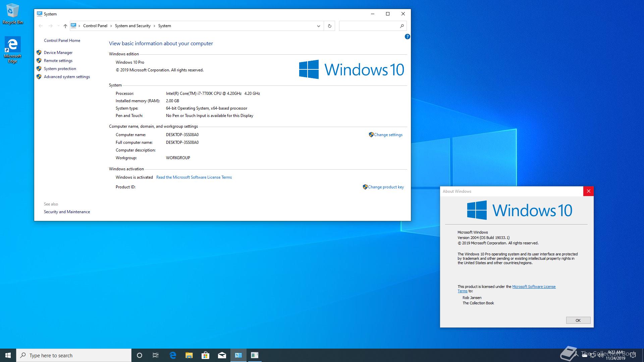Expand chevron after Control Panel breadcrumb
This screenshot has height=362, width=644.
(111, 26)
